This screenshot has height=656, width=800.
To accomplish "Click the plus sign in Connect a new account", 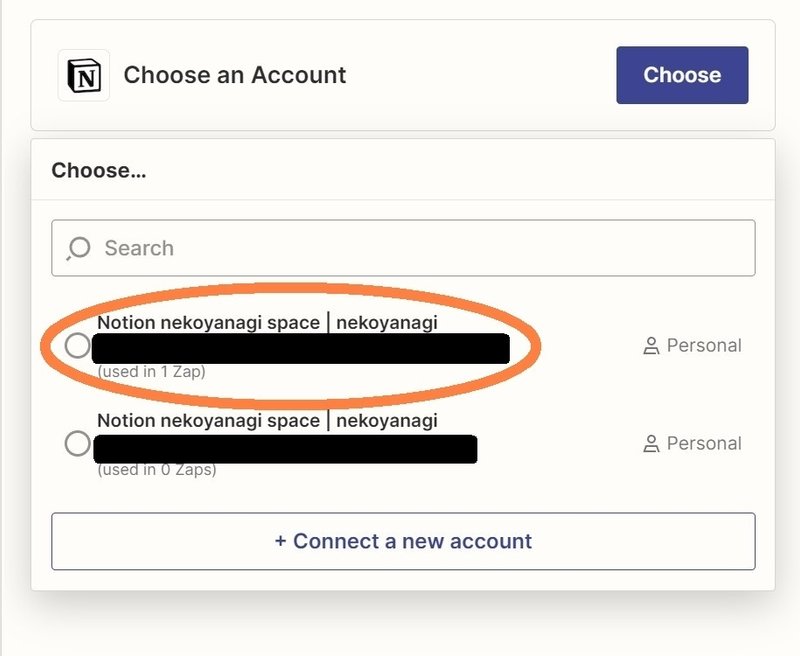I will point(280,541).
